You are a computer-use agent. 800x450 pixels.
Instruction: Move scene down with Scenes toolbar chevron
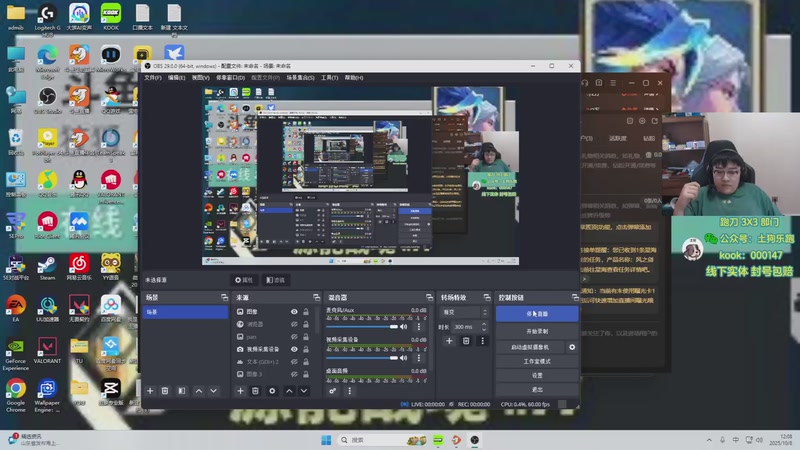214,391
